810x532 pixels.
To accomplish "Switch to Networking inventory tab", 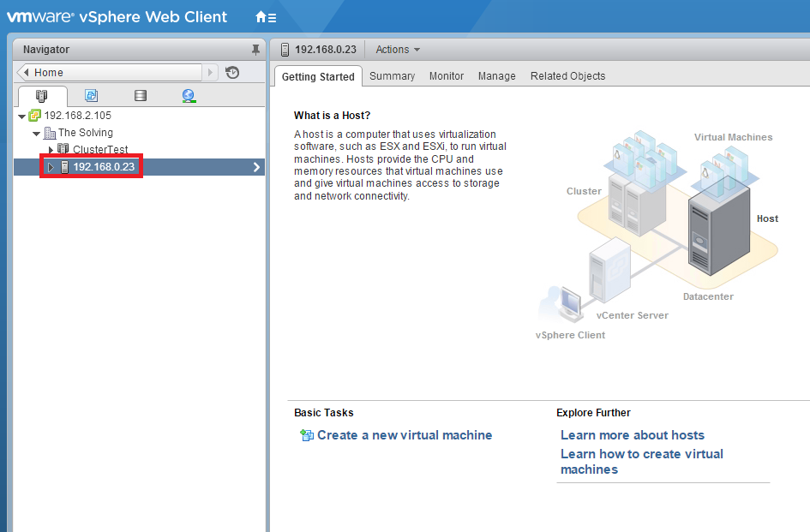I will [189, 96].
